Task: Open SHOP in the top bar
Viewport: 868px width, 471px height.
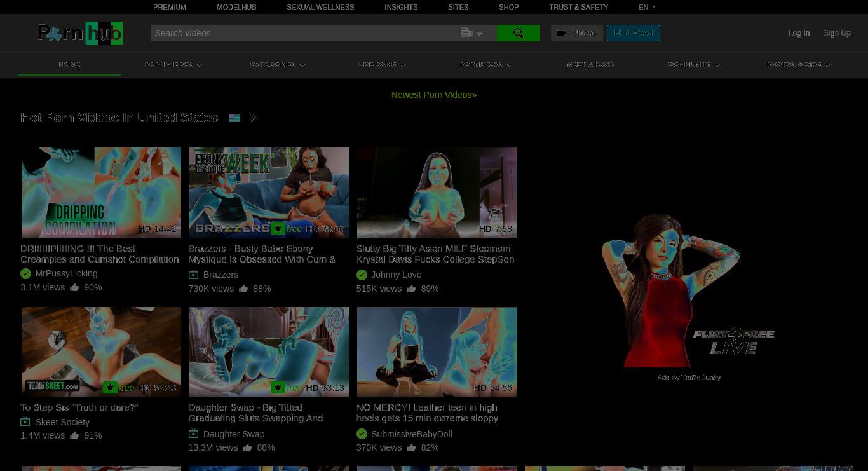Action: (x=508, y=7)
